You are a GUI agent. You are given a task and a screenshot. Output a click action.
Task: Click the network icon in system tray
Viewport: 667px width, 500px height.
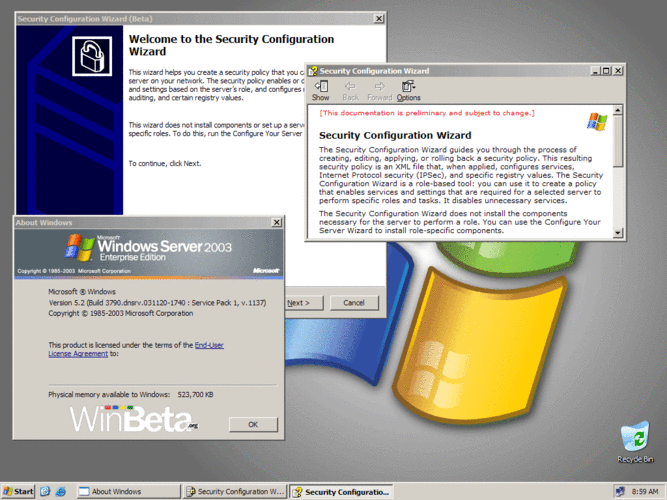[x=620, y=491]
